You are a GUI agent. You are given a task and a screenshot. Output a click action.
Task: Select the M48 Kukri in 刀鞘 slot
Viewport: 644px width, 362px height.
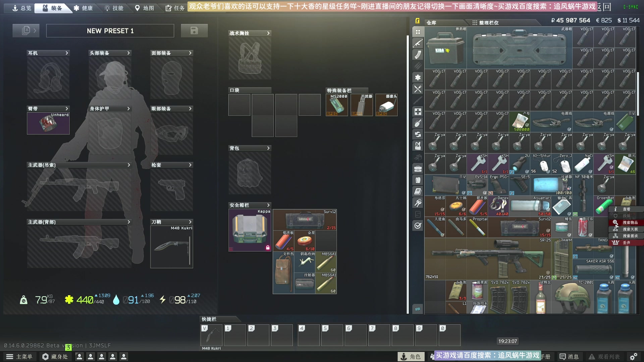(x=172, y=246)
